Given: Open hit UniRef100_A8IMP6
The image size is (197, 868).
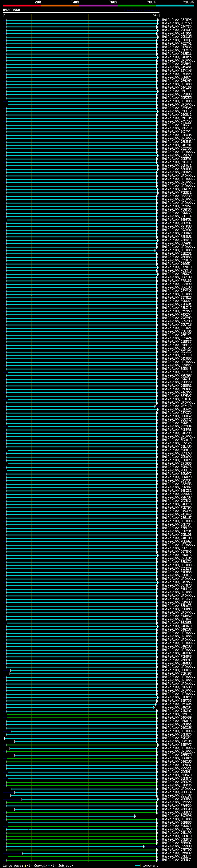Looking at the screenshot, I should click(176, 20).
